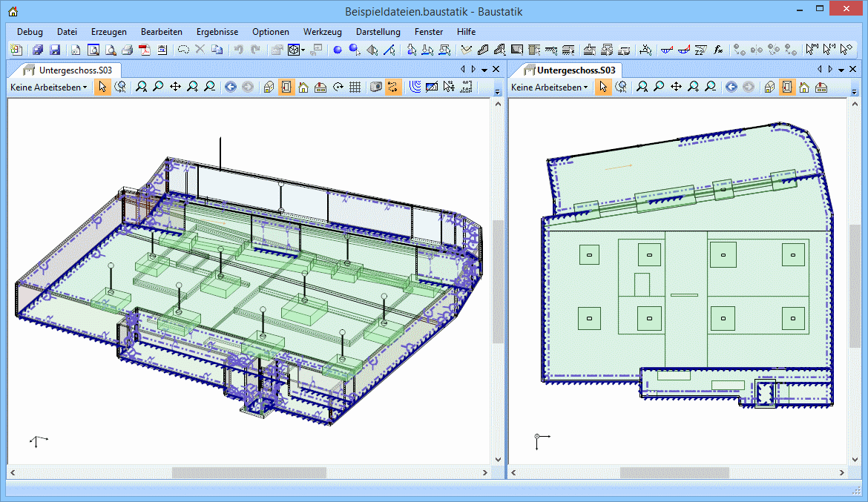This screenshot has height=502, width=868.
Task: Open the 'Keine Arbeitseben' dropdown in right view
Action: pyautogui.click(x=550, y=87)
